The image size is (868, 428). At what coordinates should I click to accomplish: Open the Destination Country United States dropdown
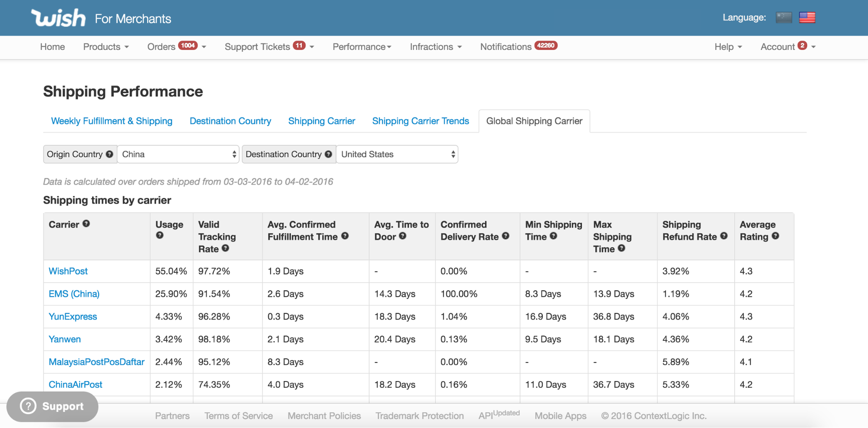[x=397, y=154]
